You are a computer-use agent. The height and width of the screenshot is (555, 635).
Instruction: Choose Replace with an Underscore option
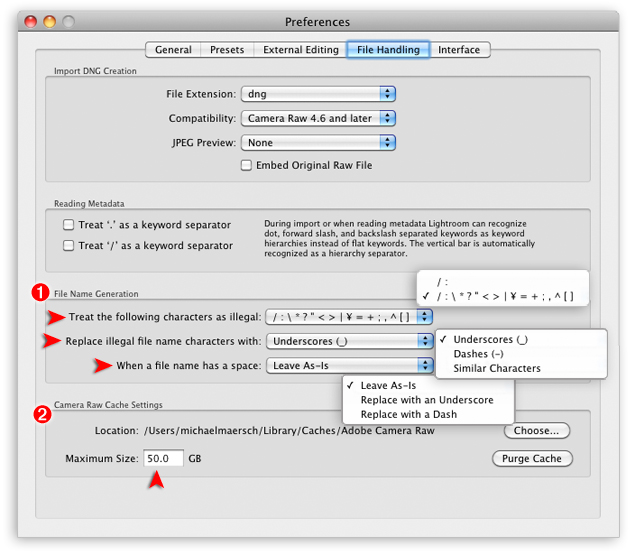[x=428, y=400]
